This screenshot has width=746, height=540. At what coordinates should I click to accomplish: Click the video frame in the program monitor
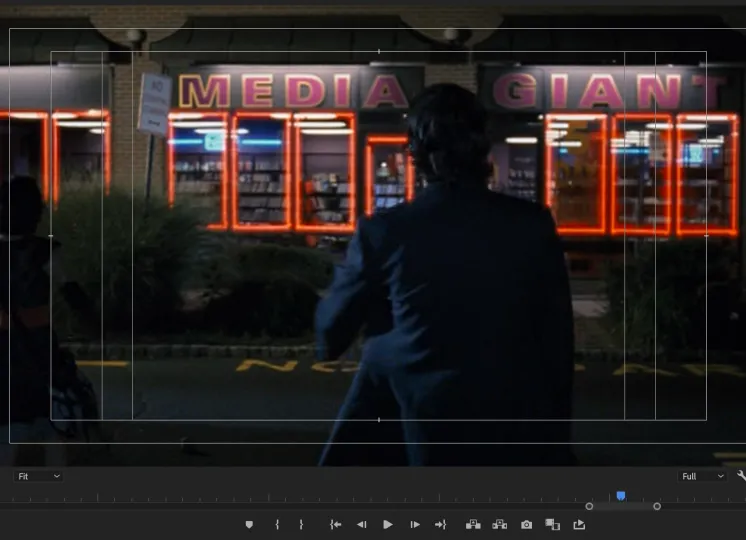pyautogui.click(x=373, y=236)
